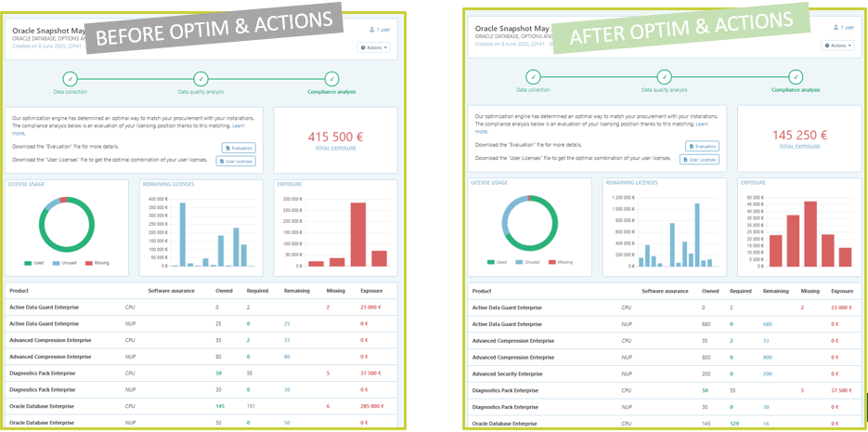Click Required column header in Before table

pos(257,291)
